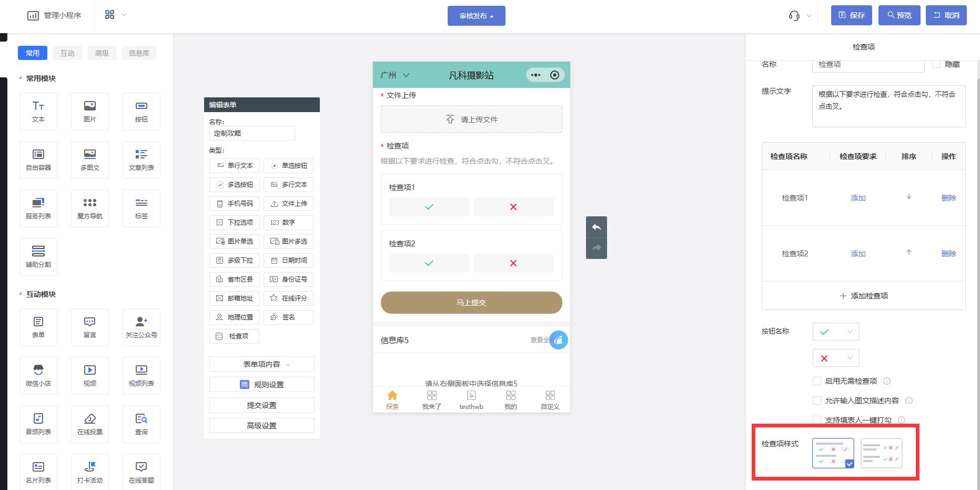Add the 文本 text module
The height and width of the screenshot is (490, 980).
[x=38, y=111]
